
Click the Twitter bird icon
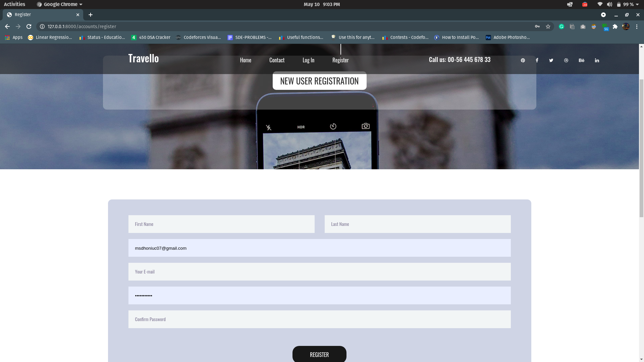[551, 60]
